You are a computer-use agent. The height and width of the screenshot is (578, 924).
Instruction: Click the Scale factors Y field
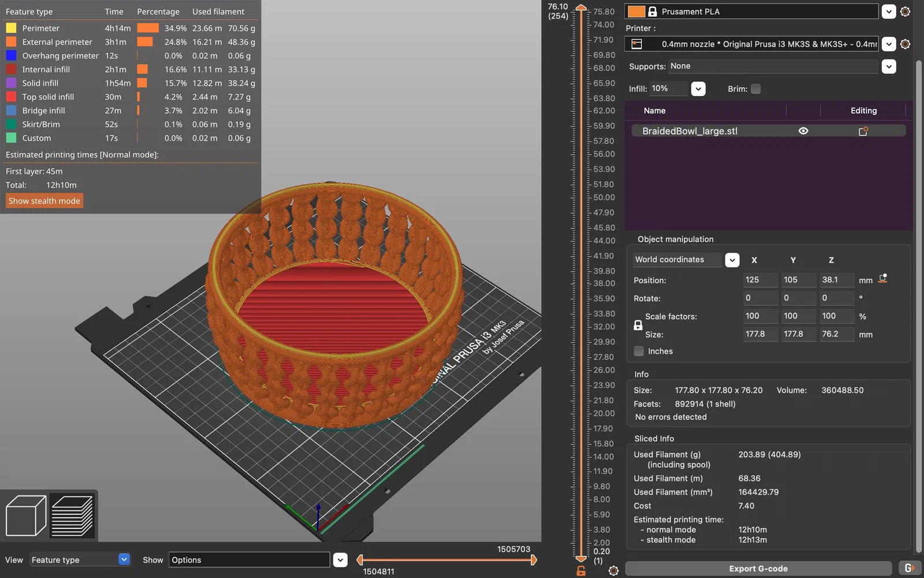[799, 316]
